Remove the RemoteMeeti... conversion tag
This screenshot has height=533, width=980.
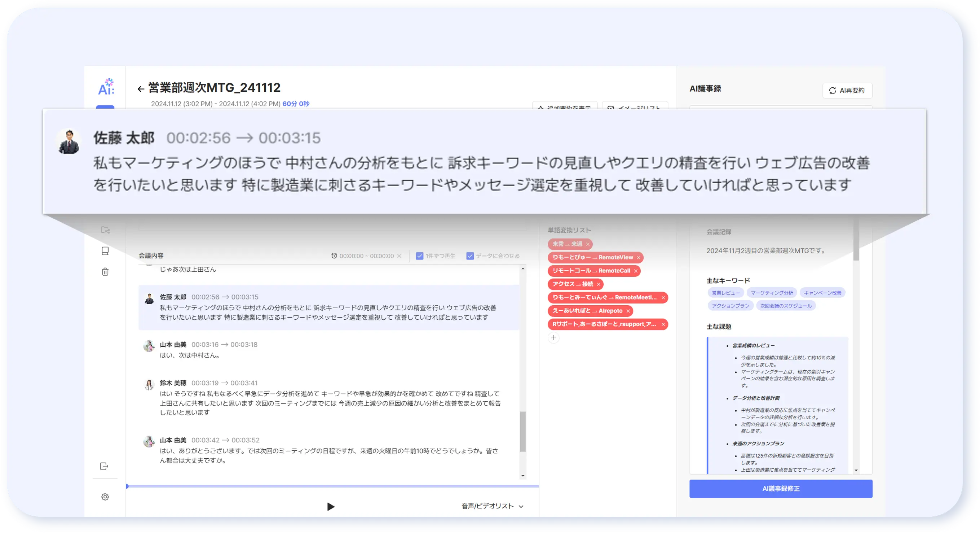pos(663,297)
